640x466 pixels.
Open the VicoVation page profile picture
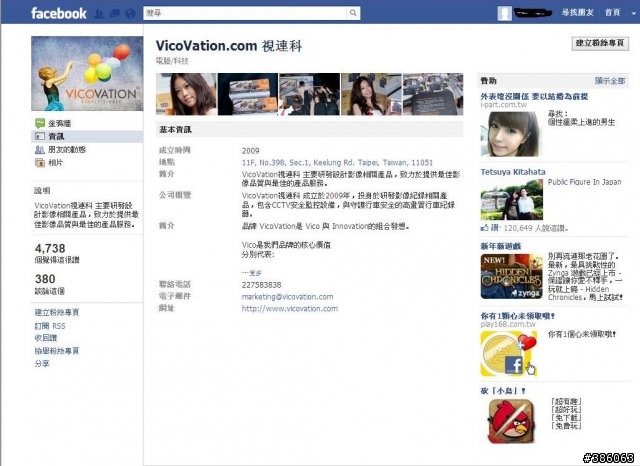[87, 73]
